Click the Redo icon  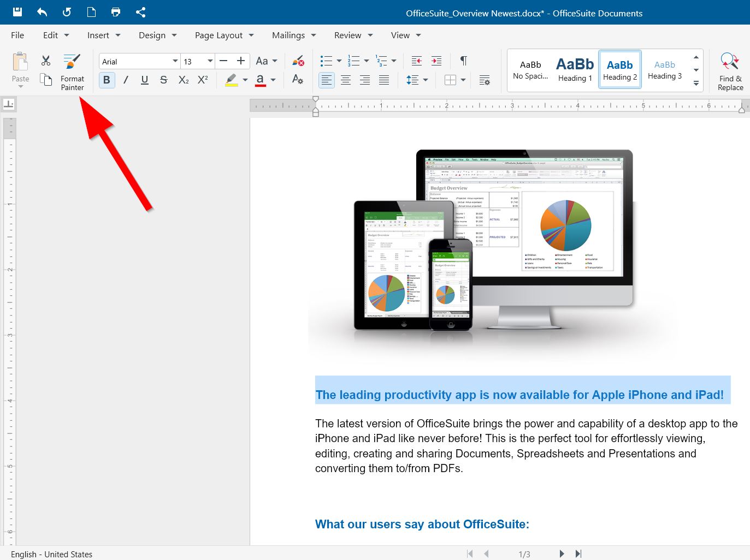(x=67, y=12)
